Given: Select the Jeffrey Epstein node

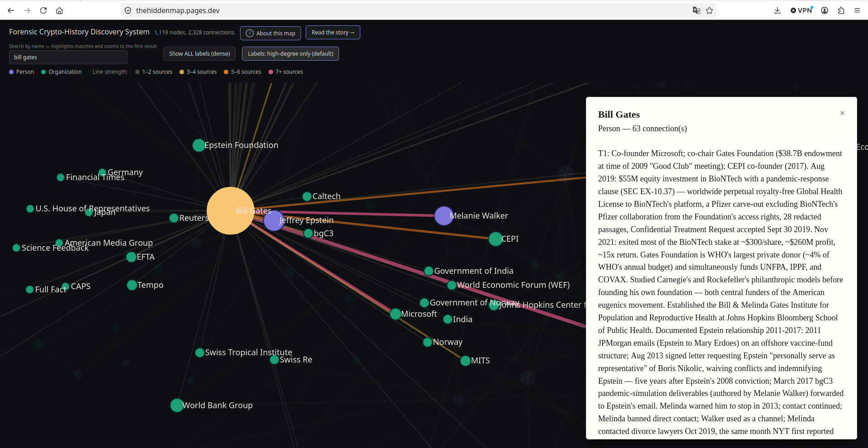Looking at the screenshot, I should point(274,221).
